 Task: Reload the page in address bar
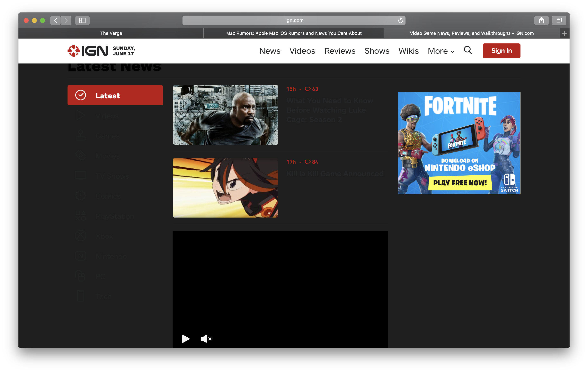400,20
